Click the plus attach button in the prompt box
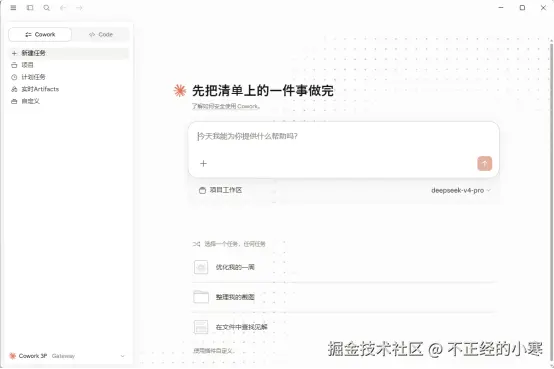 pyautogui.click(x=203, y=163)
